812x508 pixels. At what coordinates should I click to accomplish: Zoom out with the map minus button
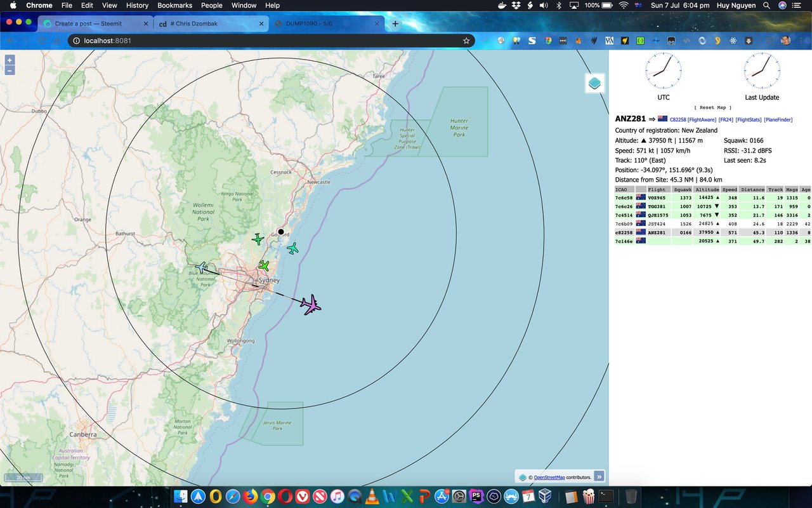click(10, 70)
